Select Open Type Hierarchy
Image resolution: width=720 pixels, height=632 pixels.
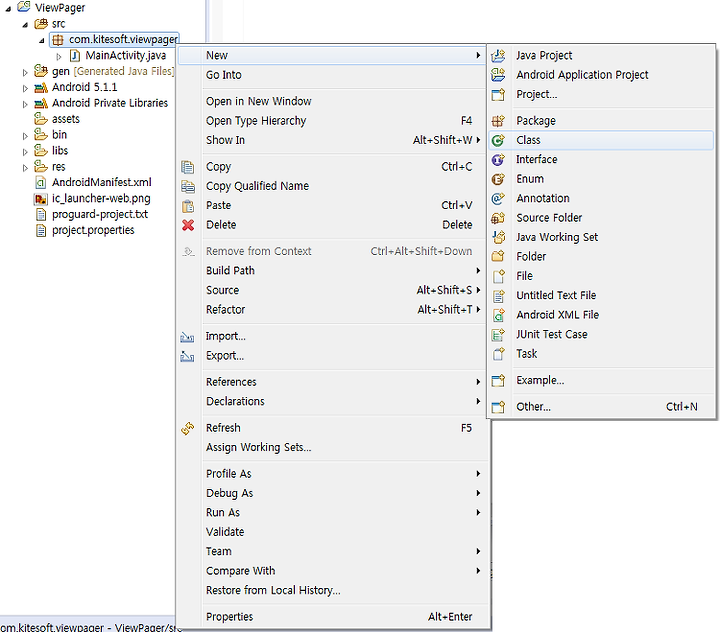pos(333,121)
